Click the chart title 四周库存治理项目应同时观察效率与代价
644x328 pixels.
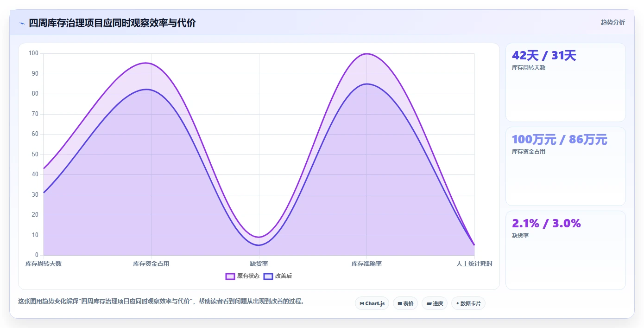(112, 23)
